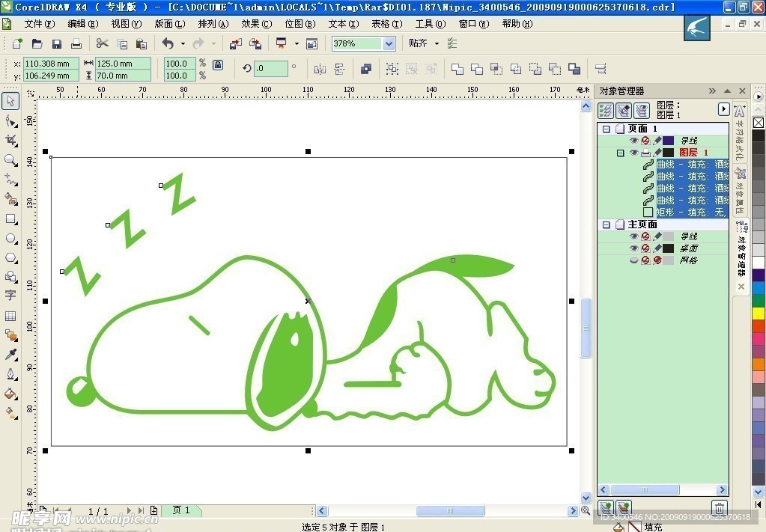Select the Outline pen tool
This screenshot has height=532, width=766.
click(x=10, y=374)
